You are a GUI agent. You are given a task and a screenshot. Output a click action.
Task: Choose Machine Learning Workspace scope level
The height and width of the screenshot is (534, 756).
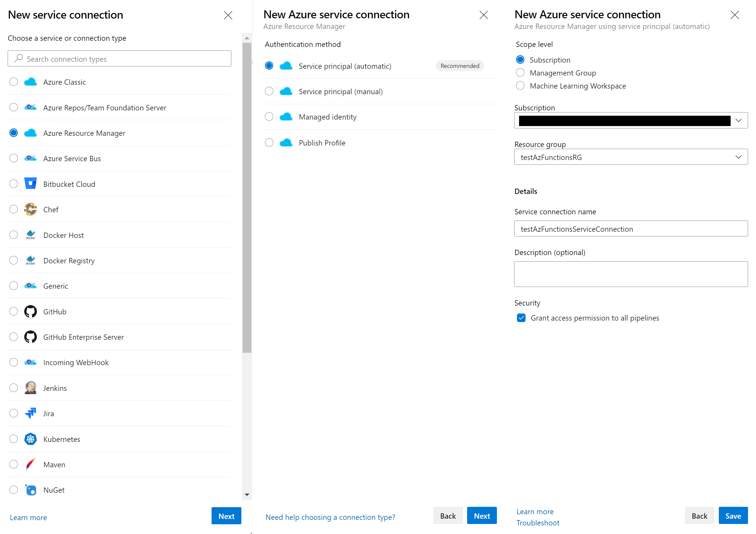pyautogui.click(x=520, y=86)
